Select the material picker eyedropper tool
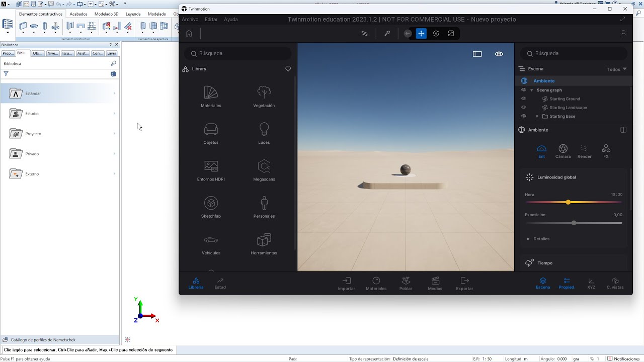 (387, 34)
